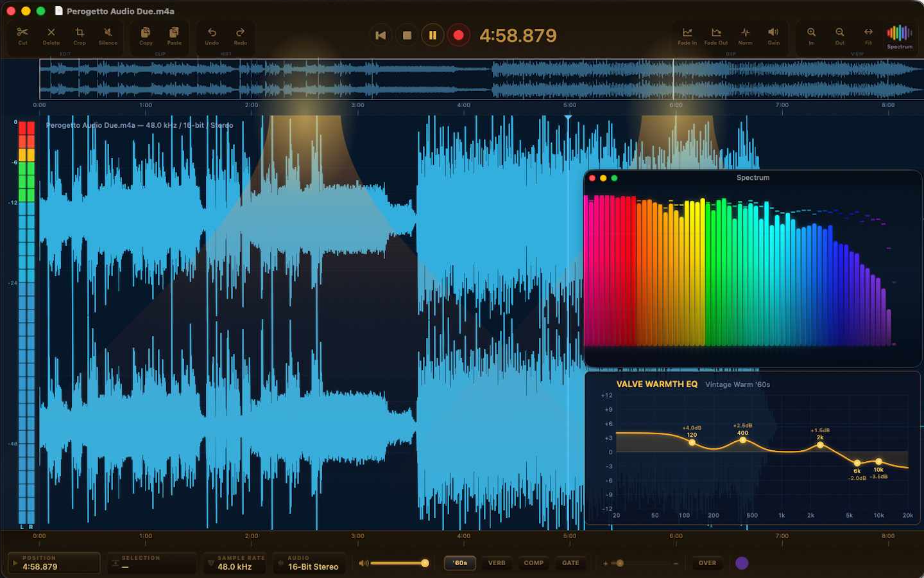Viewport: 924px width, 578px height.
Task: Enable the VERB reverb effect
Action: 497,563
